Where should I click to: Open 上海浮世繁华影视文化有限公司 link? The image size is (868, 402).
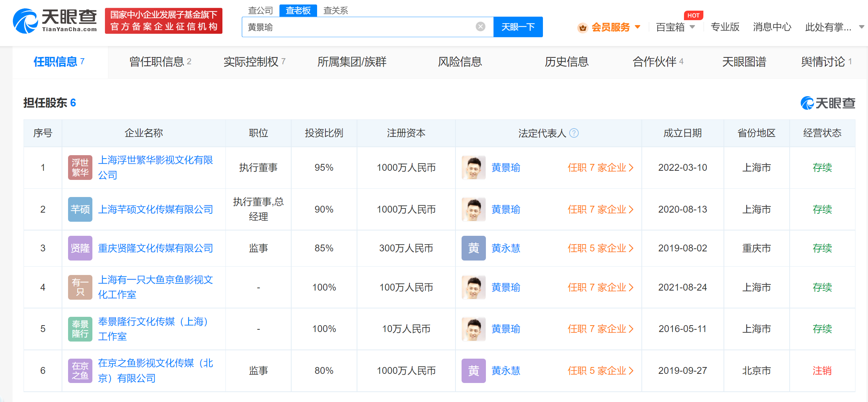point(156,167)
